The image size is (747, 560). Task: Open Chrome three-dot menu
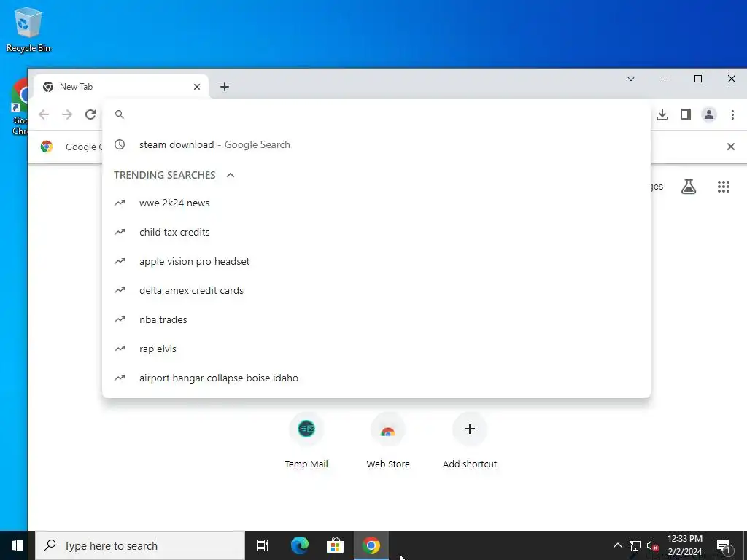[x=732, y=114]
